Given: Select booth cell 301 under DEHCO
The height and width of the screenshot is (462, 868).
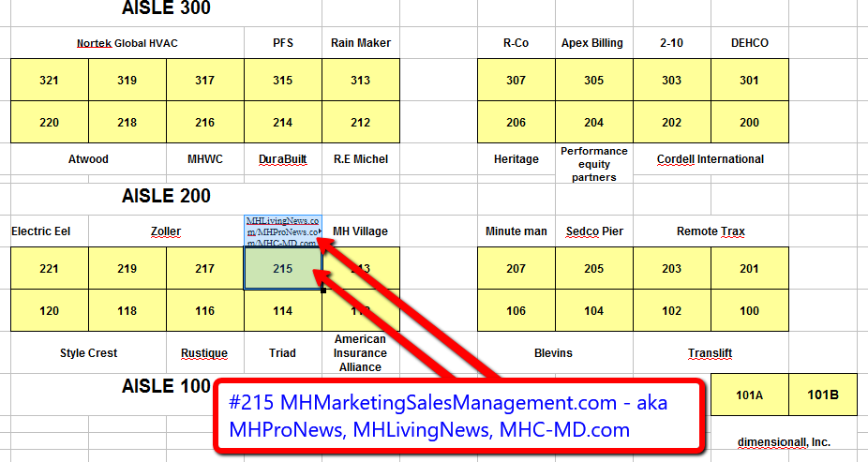Looking at the screenshot, I should pyautogui.click(x=749, y=81).
